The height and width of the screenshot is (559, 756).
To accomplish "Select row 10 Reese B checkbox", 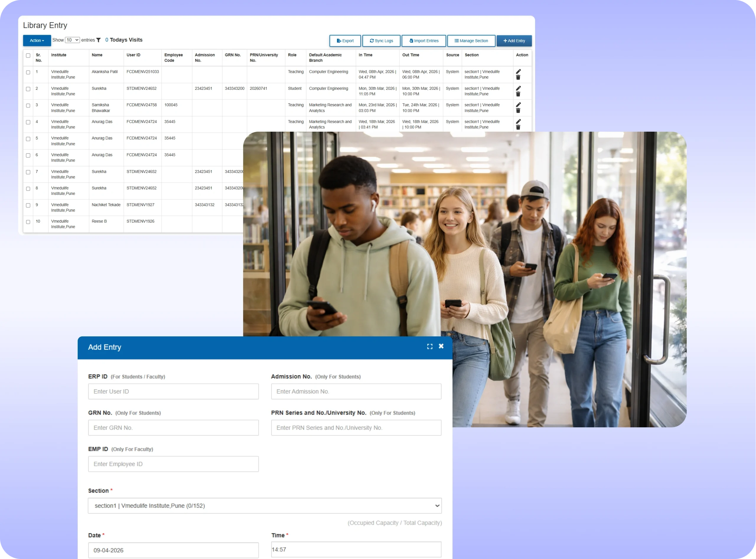I will pos(28,222).
